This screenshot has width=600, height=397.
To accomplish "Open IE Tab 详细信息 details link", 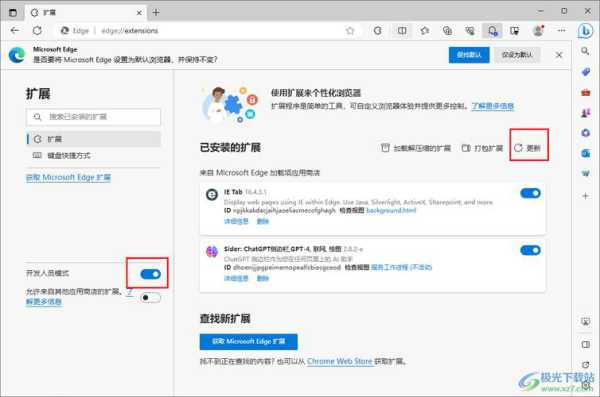I will pos(236,221).
